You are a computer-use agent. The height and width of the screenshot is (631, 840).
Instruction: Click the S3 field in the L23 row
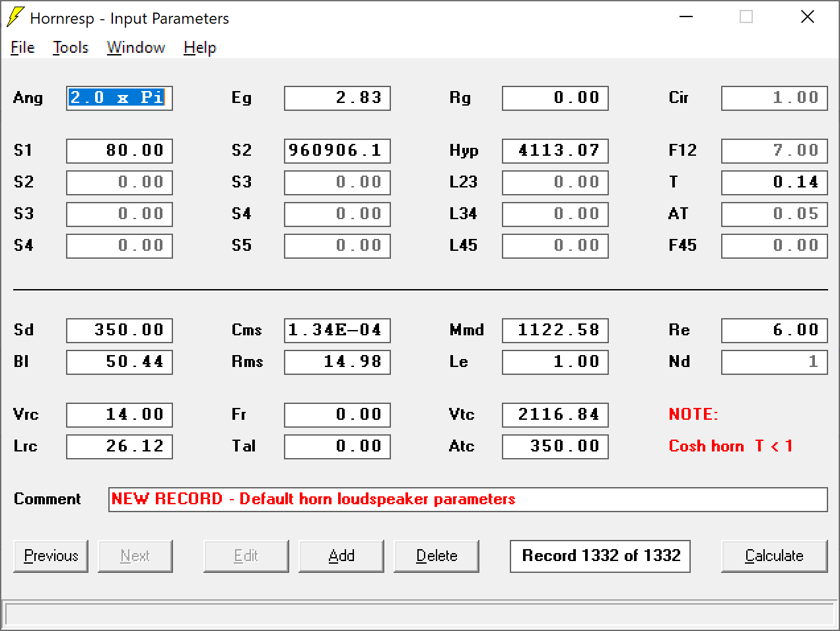pos(337,183)
